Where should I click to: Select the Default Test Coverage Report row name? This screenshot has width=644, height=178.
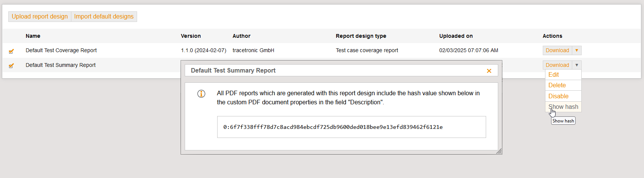[61, 50]
